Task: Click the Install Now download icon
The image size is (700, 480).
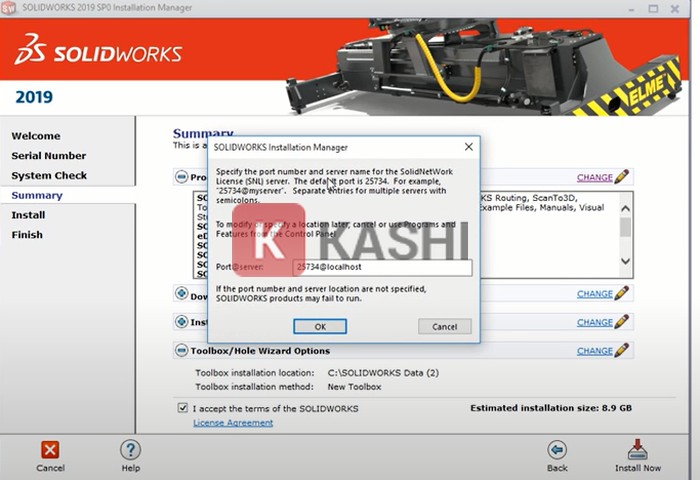Action: (637, 450)
